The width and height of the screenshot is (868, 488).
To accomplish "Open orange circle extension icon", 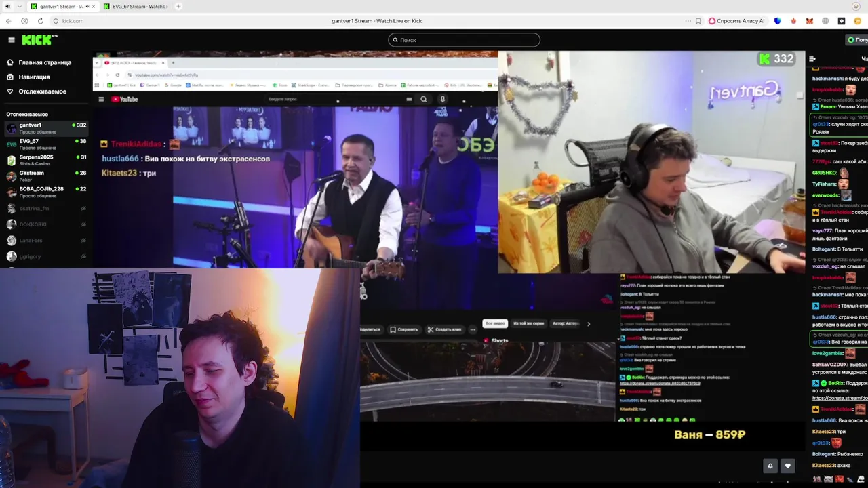I will tap(857, 21).
